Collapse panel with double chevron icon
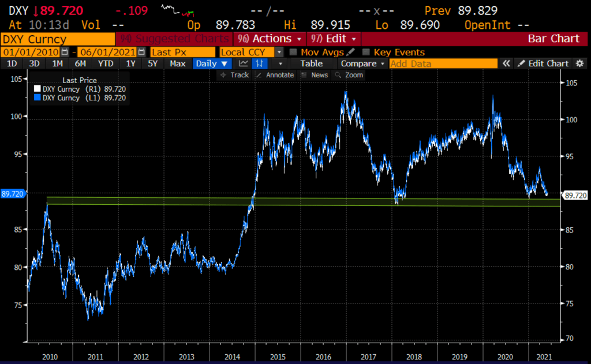 506,63
